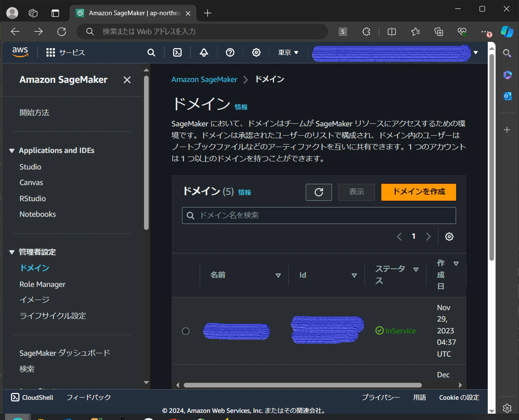Close the Amazon SageMaker side navigation
Viewport: 519px width, 420px height.
[127, 80]
